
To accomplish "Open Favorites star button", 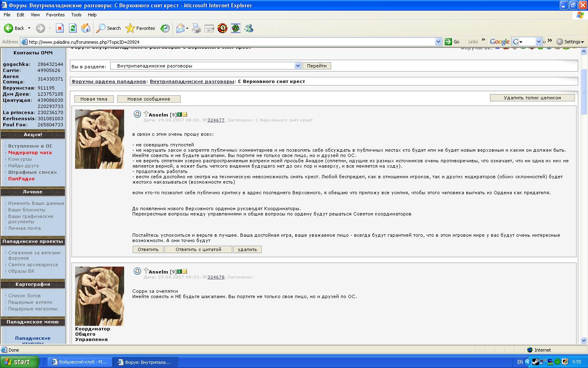I will click(140, 28).
